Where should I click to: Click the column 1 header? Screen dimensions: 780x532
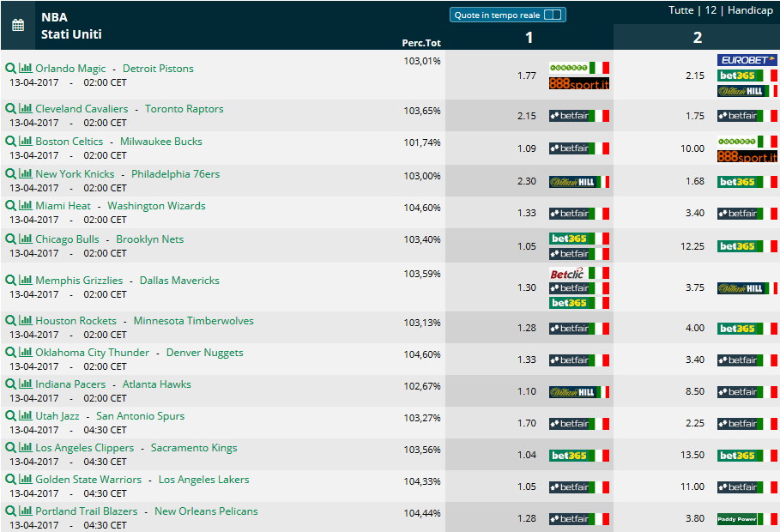(529, 37)
